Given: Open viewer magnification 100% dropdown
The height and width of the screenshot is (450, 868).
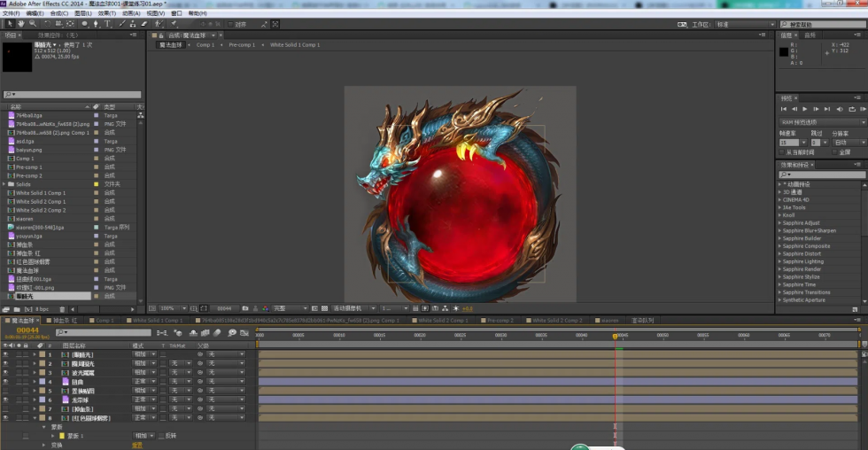Looking at the screenshot, I should coord(173,308).
